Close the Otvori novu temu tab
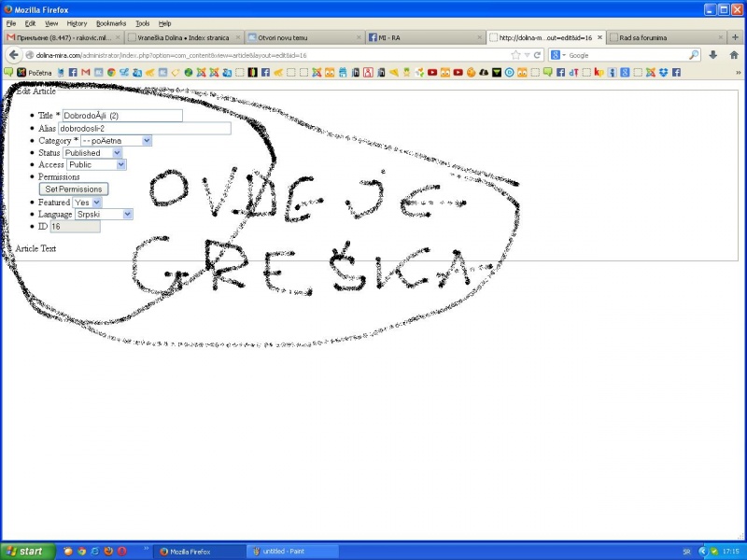This screenshot has height=560, width=747. [359, 37]
